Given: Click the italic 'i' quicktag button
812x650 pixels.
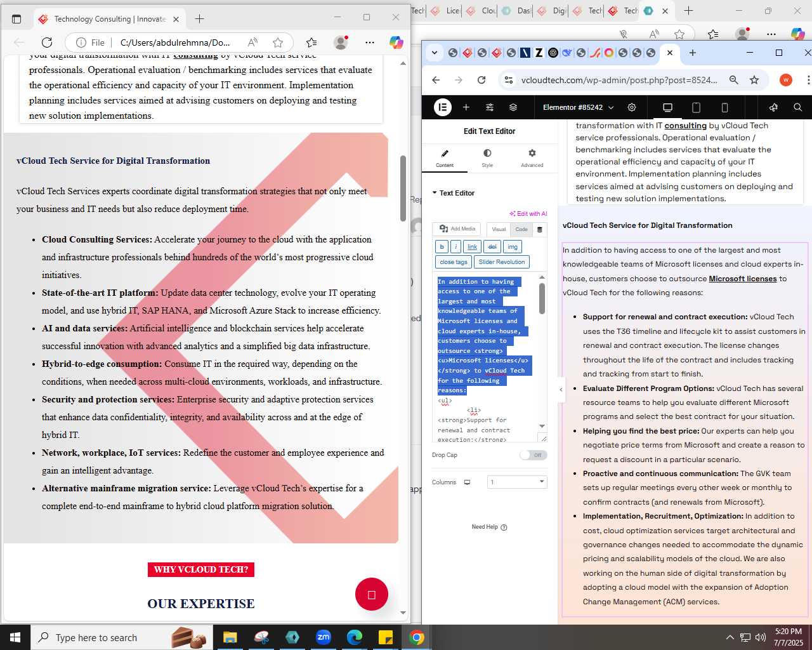Looking at the screenshot, I should click(455, 247).
